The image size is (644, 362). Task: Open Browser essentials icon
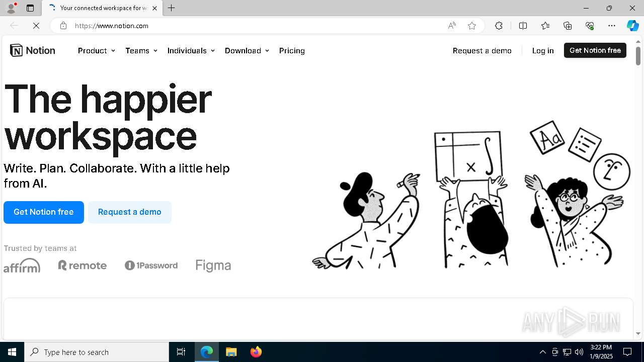(x=590, y=26)
